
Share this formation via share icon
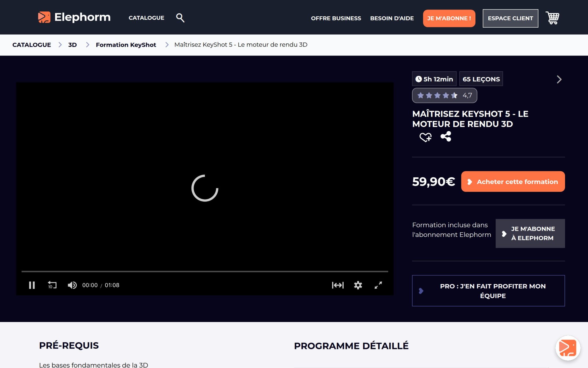pos(446,136)
